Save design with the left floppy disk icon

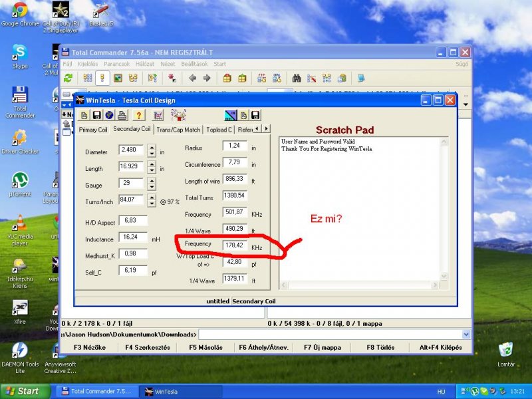pos(96,115)
